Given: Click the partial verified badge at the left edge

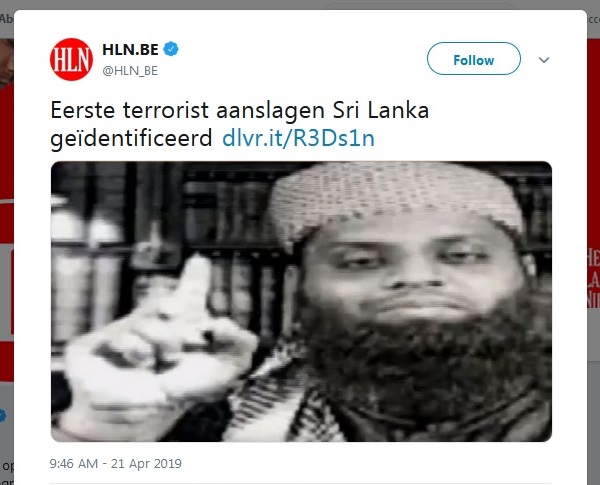Looking at the screenshot, I should pyautogui.click(x=3, y=415).
